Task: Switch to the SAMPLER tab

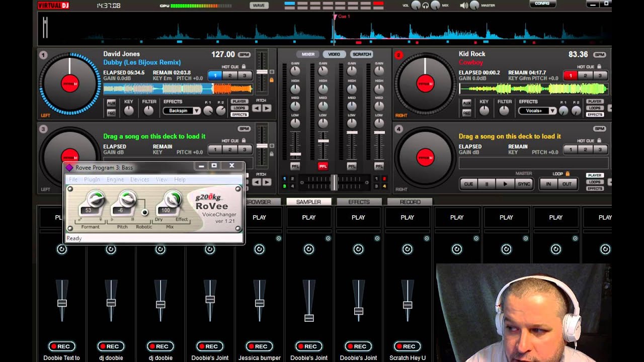Action: pos(308,202)
